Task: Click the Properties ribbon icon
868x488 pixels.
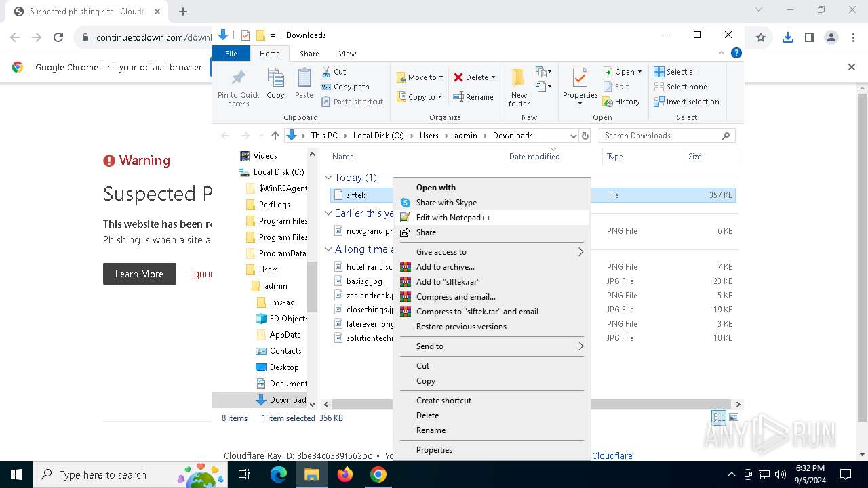Action: coord(580,87)
